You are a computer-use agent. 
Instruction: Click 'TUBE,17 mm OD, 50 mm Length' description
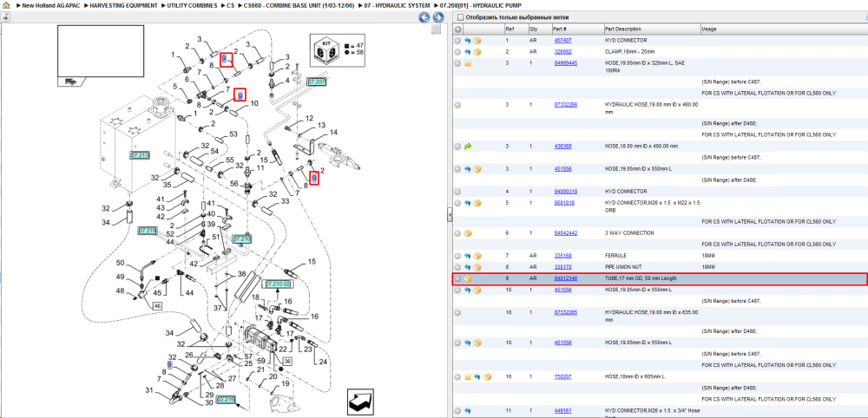click(x=641, y=278)
